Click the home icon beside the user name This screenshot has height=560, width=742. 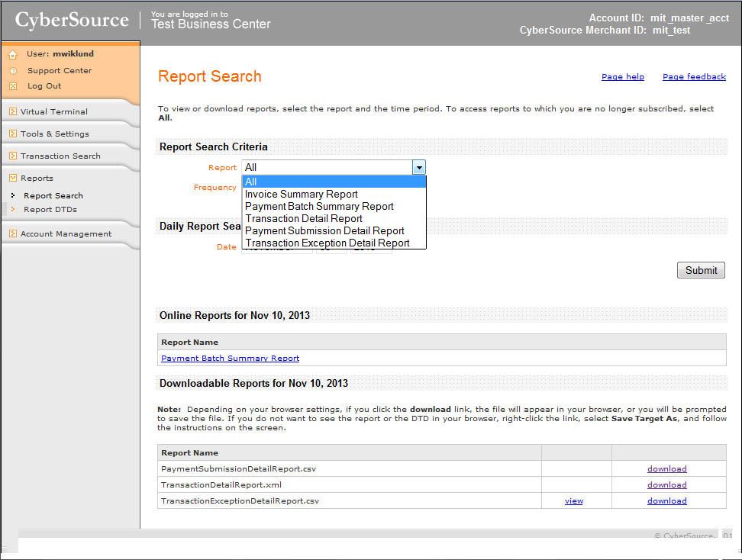(x=12, y=55)
